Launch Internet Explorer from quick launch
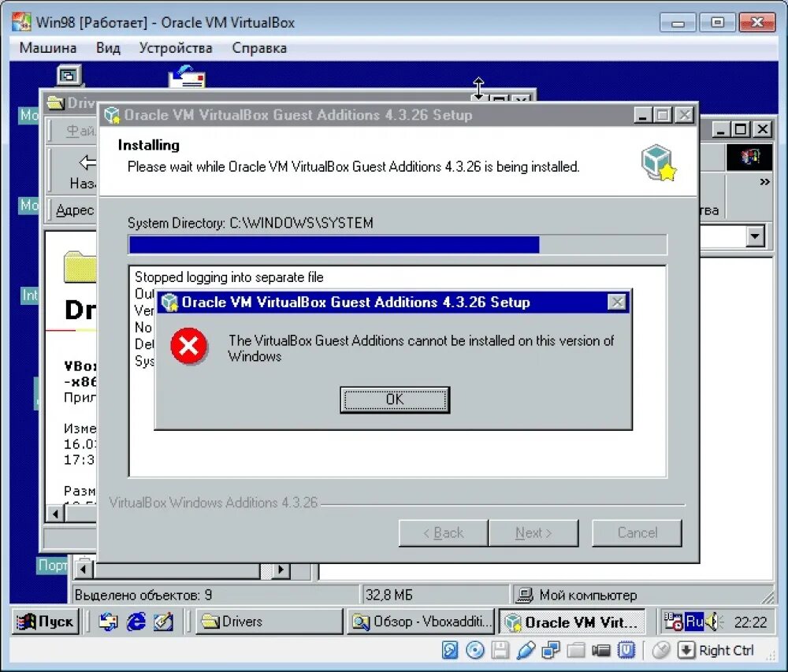This screenshot has height=672, width=788. click(x=136, y=622)
